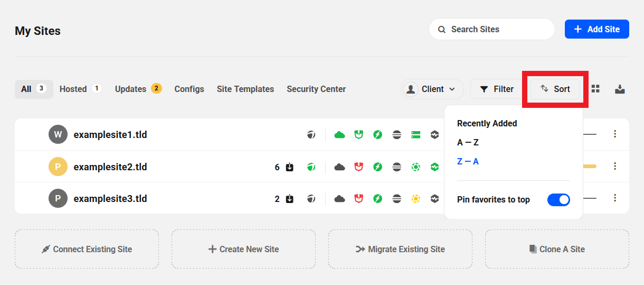Click the green server icon on examplesite1.tld
The height and width of the screenshot is (285, 644).
point(416,135)
